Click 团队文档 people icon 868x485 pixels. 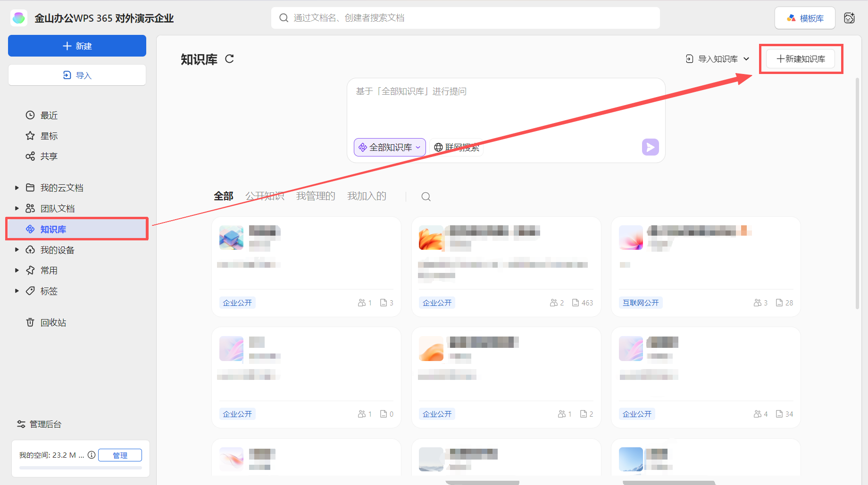(x=30, y=208)
